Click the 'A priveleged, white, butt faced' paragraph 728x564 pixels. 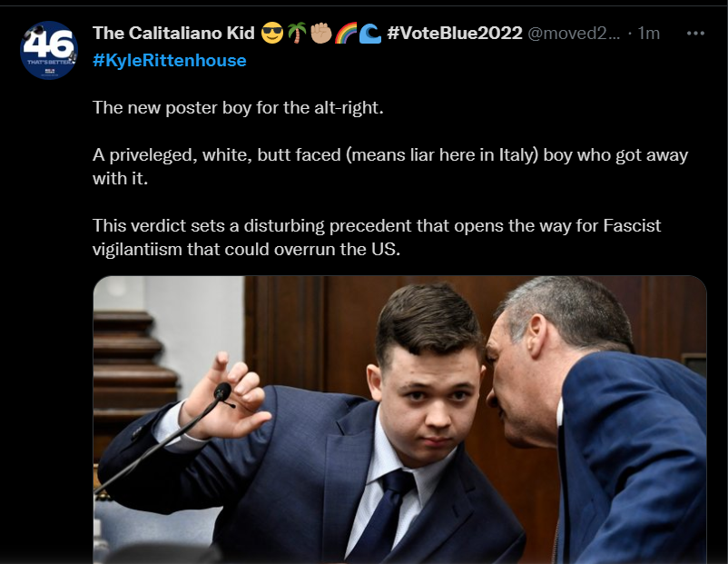pos(390,166)
